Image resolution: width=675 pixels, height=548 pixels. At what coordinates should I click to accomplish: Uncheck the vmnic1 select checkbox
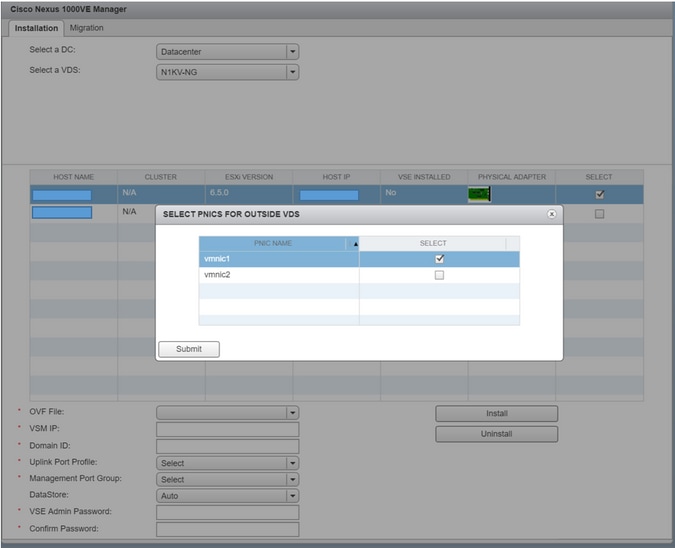[439, 259]
